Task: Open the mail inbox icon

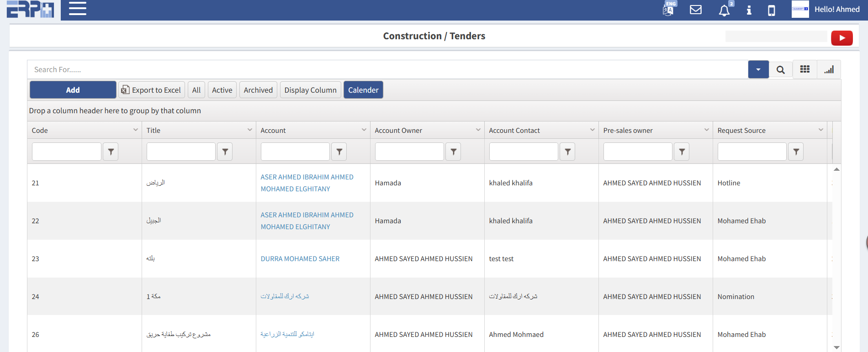Action: point(695,10)
